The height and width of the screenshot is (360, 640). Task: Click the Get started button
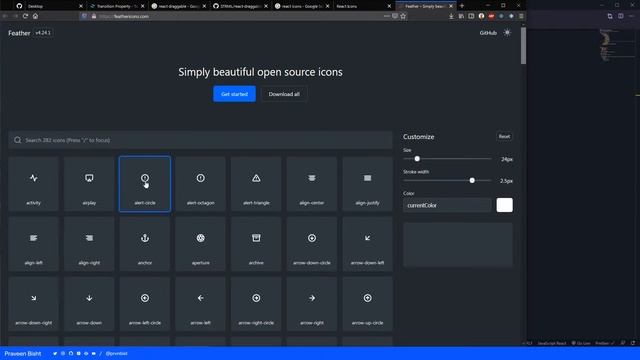[234, 94]
